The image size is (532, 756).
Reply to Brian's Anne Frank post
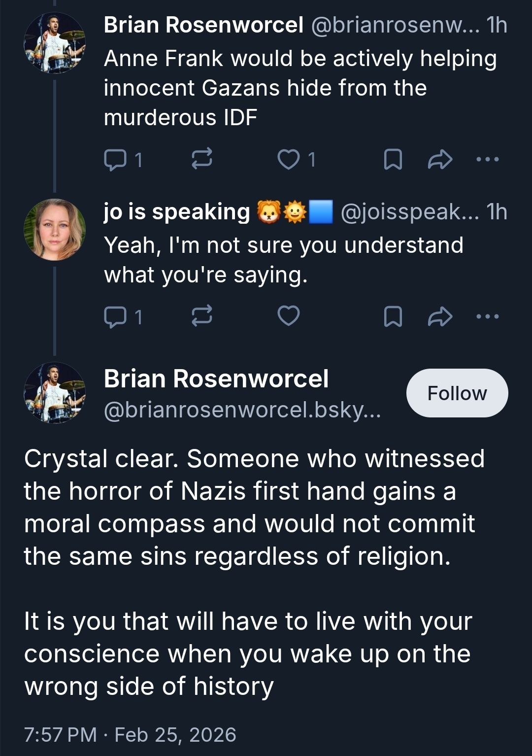click(115, 160)
